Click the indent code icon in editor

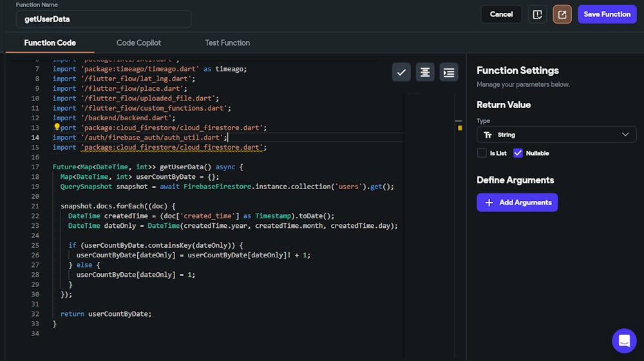[449, 72]
